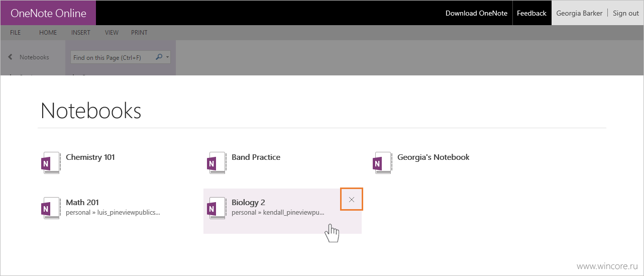
Task: Click the Georgia's Notebook icon
Action: point(382,163)
